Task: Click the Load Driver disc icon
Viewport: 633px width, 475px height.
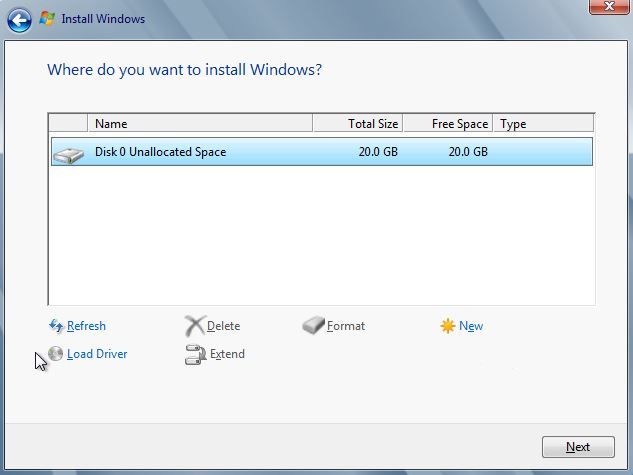Action: pyautogui.click(x=56, y=354)
